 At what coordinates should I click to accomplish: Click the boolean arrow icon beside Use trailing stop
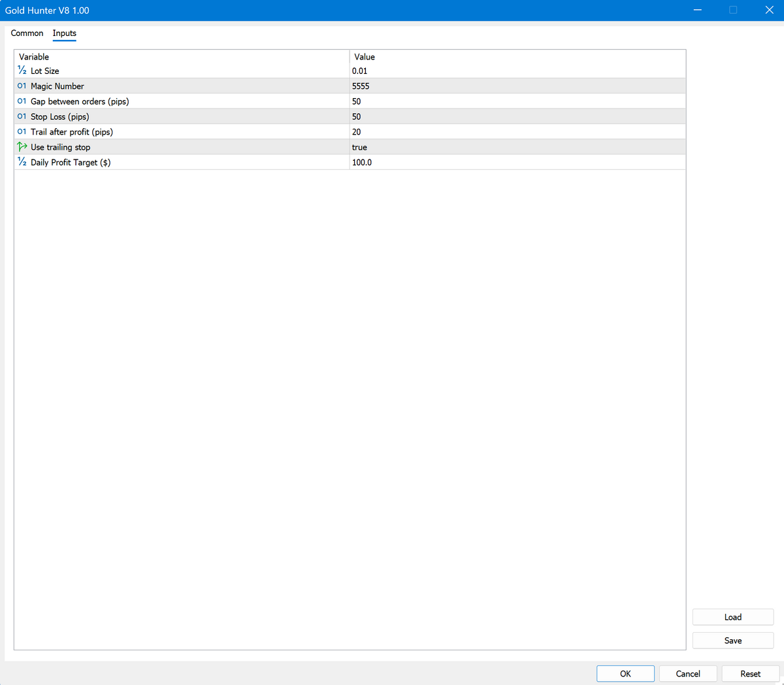22,147
